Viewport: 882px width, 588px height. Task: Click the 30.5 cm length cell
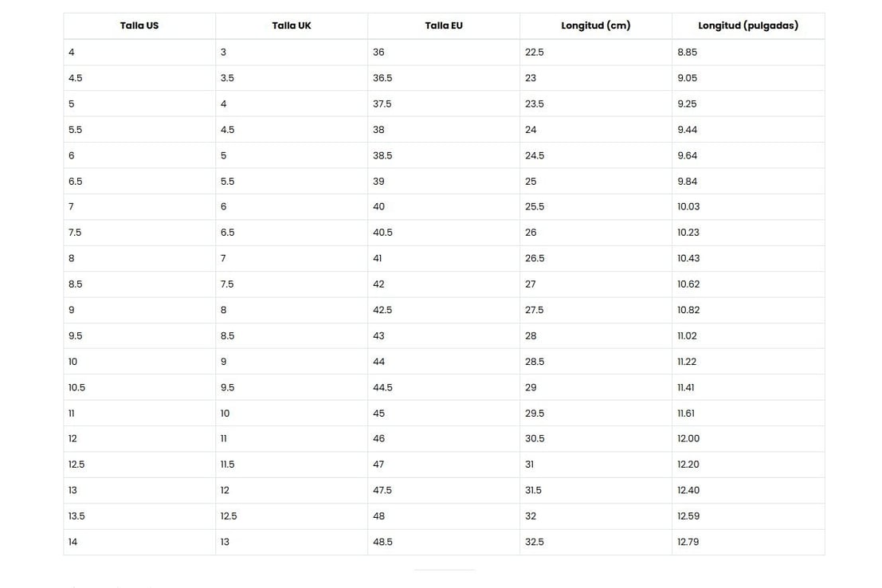pyautogui.click(x=596, y=439)
